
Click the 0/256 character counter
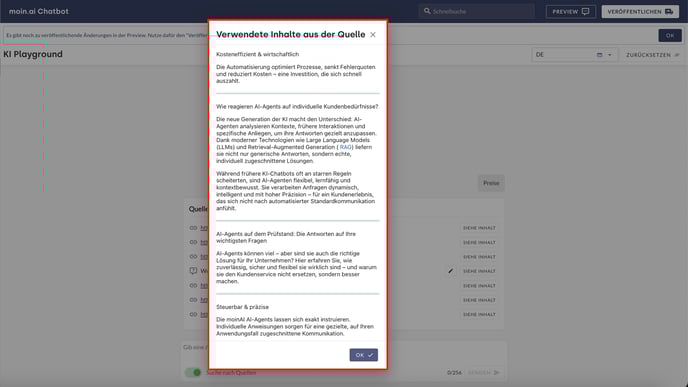click(454, 373)
